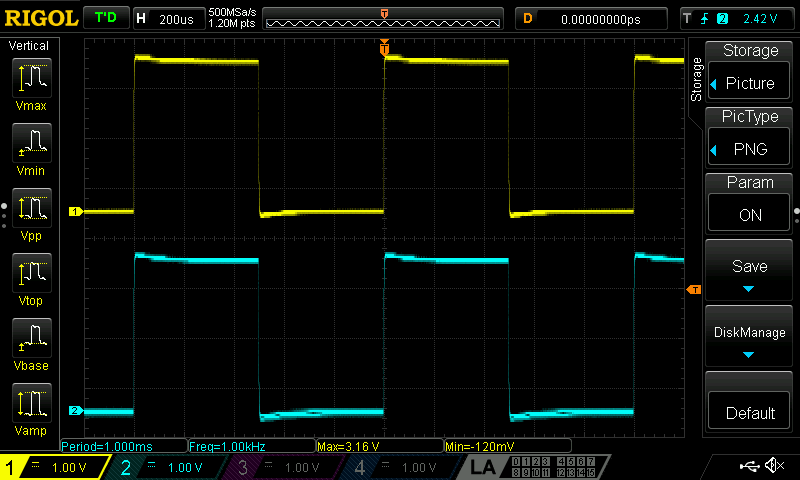Click the waveform memory position bar
Viewport: 800px width, 480px height.
[384, 18]
